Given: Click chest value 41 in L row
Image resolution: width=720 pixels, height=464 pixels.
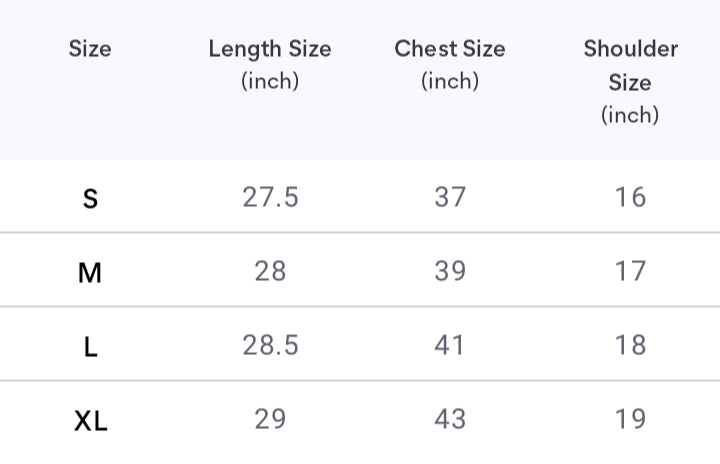Looking at the screenshot, I should pos(450,345).
